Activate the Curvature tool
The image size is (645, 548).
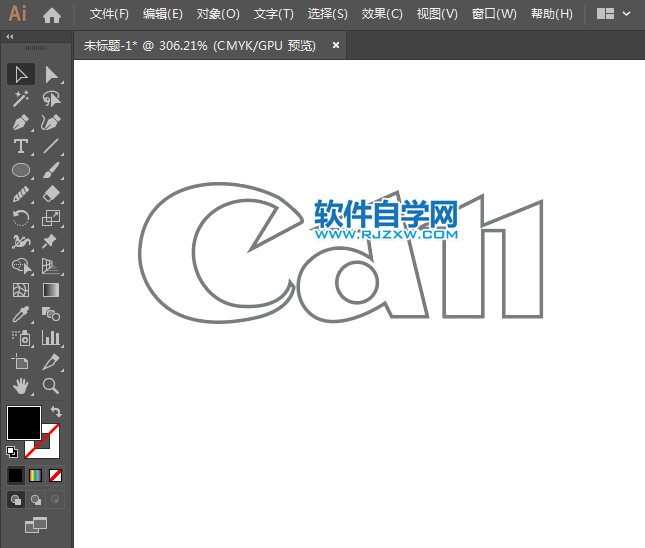point(51,122)
